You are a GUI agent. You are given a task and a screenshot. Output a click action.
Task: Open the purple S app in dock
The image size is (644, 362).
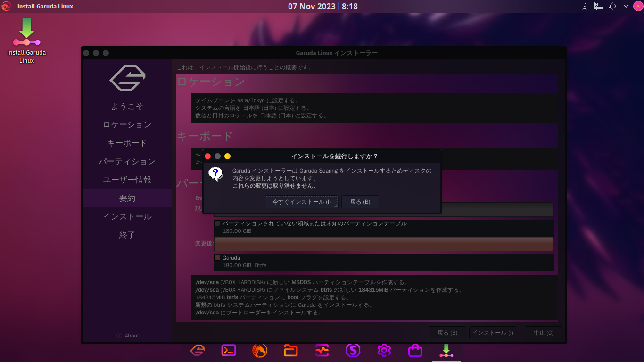pyautogui.click(x=353, y=350)
